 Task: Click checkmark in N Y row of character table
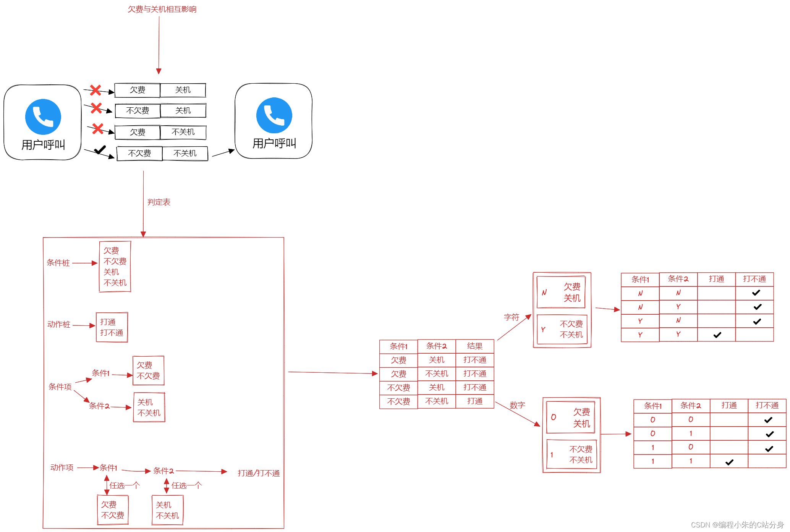(x=758, y=307)
